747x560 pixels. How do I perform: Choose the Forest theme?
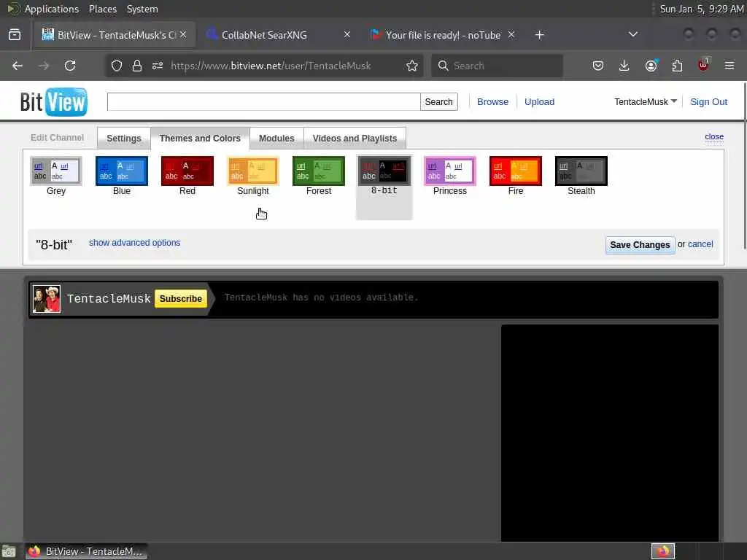[319, 171]
